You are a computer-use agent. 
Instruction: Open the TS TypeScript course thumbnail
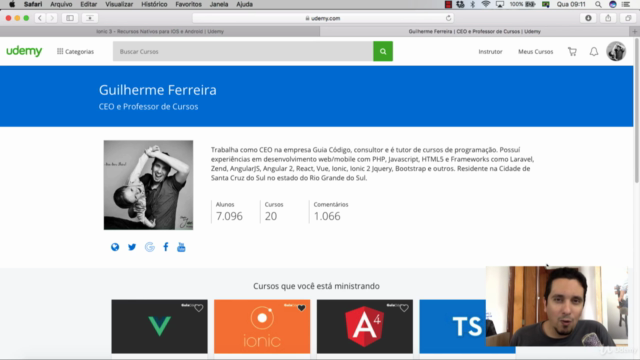point(453,326)
